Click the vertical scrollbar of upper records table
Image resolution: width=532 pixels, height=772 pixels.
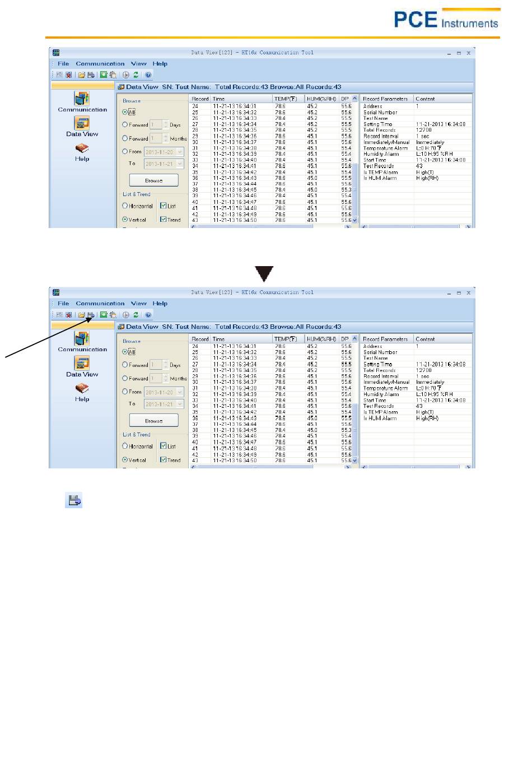point(354,160)
